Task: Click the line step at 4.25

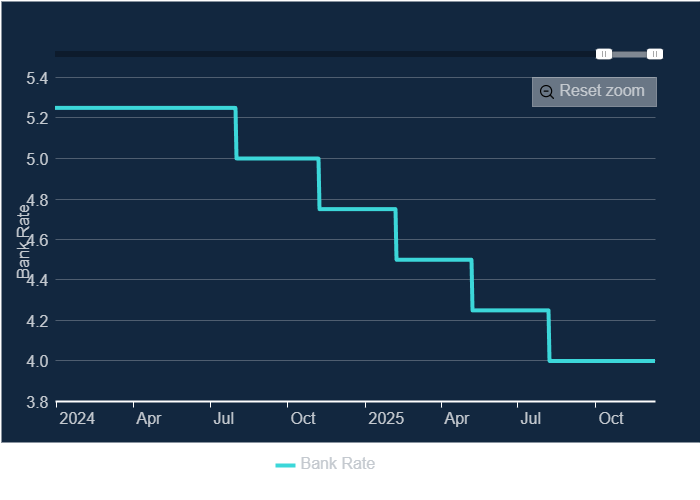Action: (510, 310)
